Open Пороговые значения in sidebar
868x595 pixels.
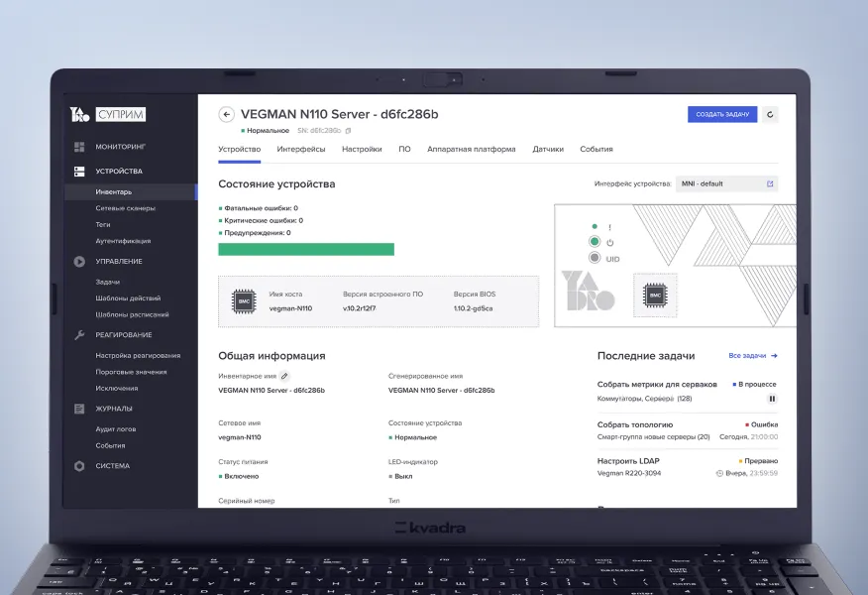[x=131, y=372]
